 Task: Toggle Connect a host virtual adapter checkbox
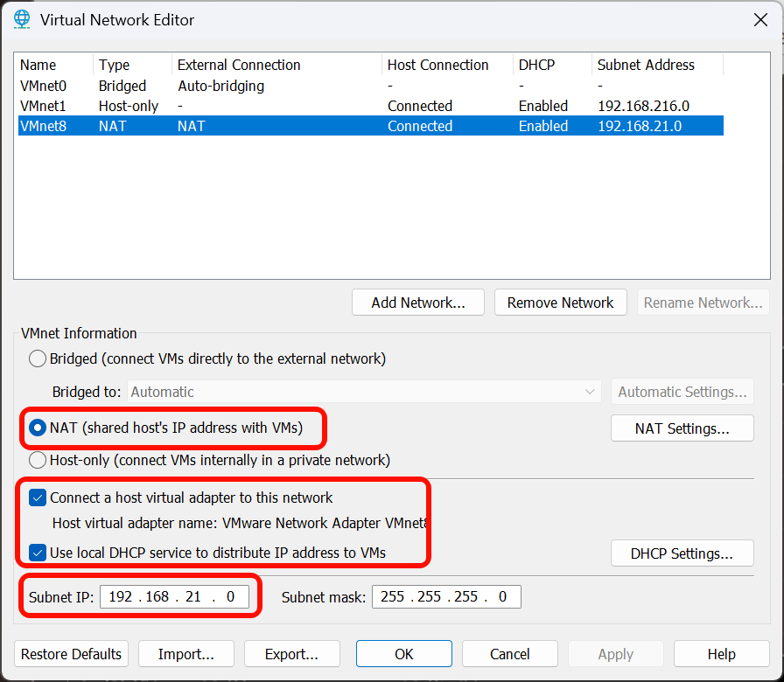tap(38, 498)
